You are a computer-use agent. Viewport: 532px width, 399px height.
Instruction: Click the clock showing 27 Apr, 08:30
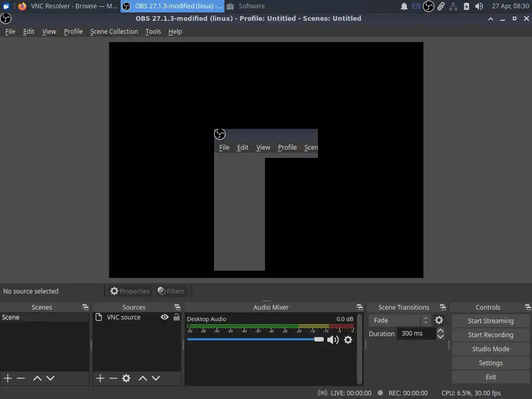pos(510,6)
